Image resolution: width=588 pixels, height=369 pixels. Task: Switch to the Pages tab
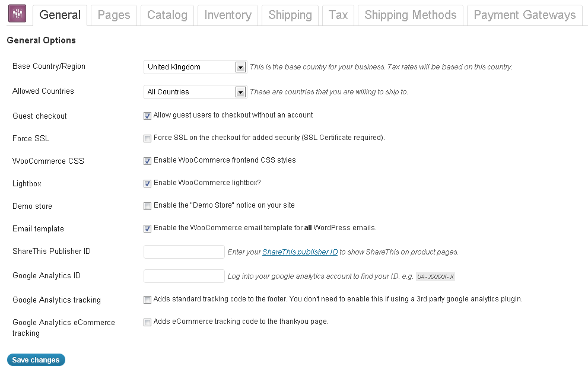point(114,15)
